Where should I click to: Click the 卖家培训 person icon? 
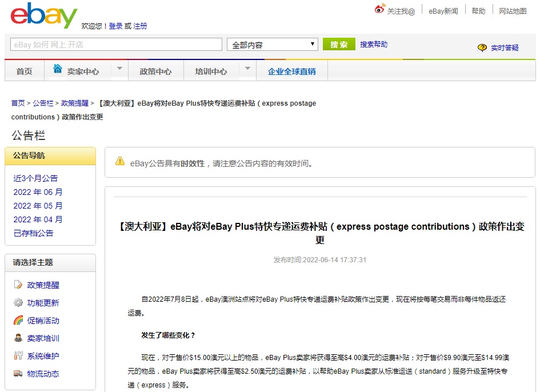tap(18, 338)
